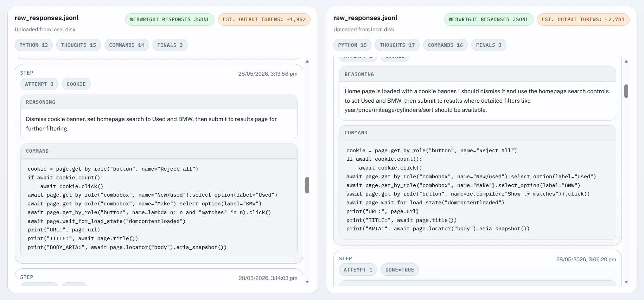Click REASONING header in left panel
Viewport: 644px width, 300px height.
coord(159,102)
